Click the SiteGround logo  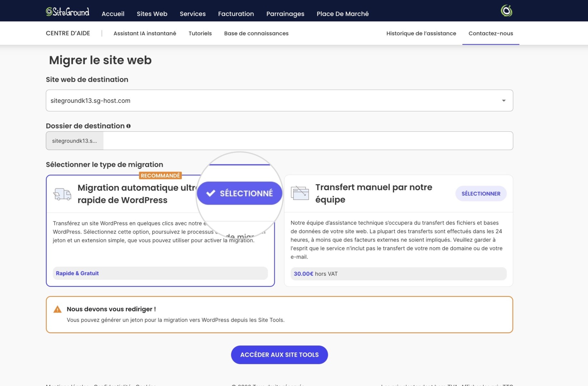click(x=68, y=12)
